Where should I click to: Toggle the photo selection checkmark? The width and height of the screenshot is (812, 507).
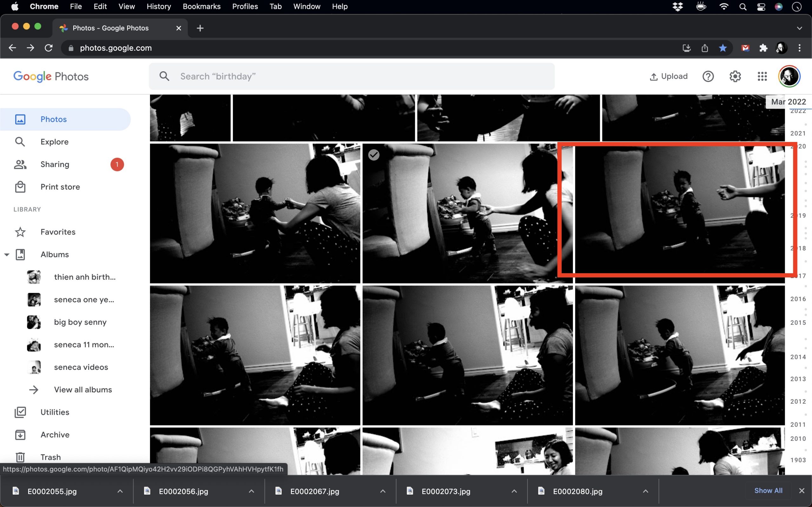[373, 155]
